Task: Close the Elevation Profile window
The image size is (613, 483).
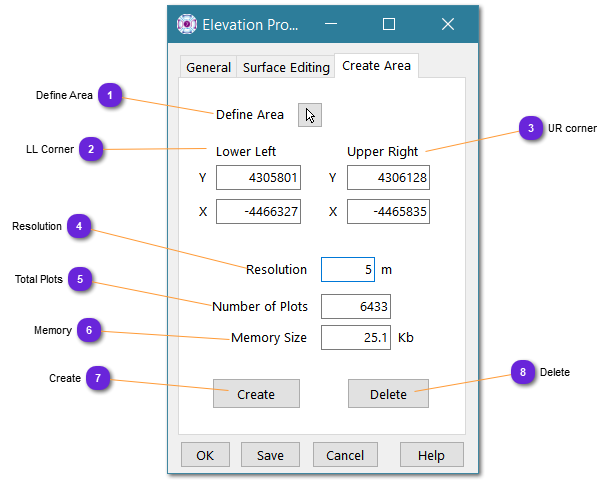Action: [448, 24]
